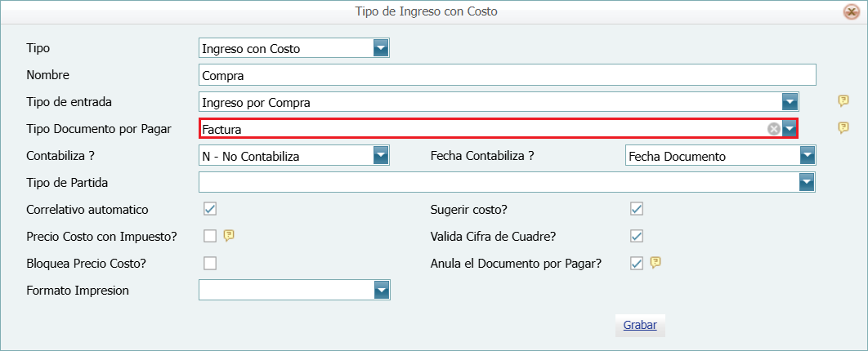The image size is (868, 351).
Task: Open help tooltip beside Tipo de entrada
Action: click(x=843, y=101)
